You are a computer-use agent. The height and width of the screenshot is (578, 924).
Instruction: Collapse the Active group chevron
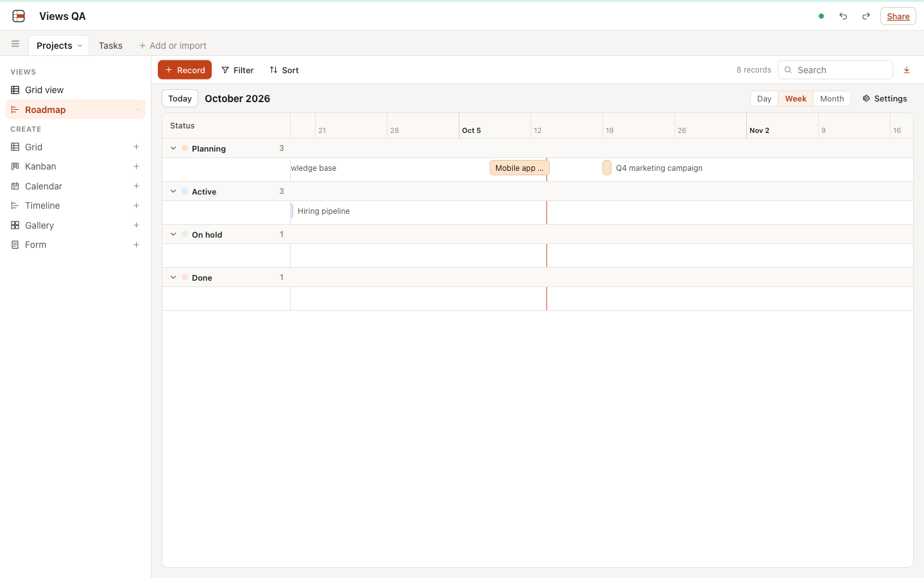click(x=173, y=191)
